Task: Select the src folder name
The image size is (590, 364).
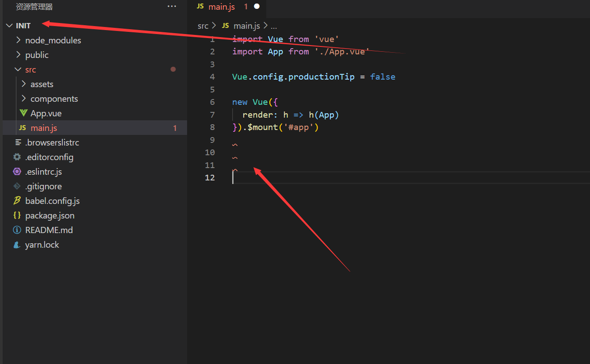Action: [31, 69]
